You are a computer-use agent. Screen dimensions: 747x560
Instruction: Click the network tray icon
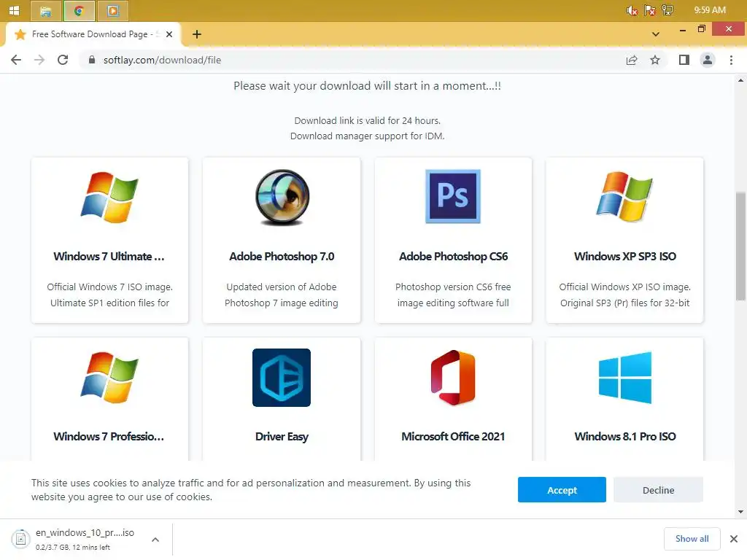coord(667,10)
